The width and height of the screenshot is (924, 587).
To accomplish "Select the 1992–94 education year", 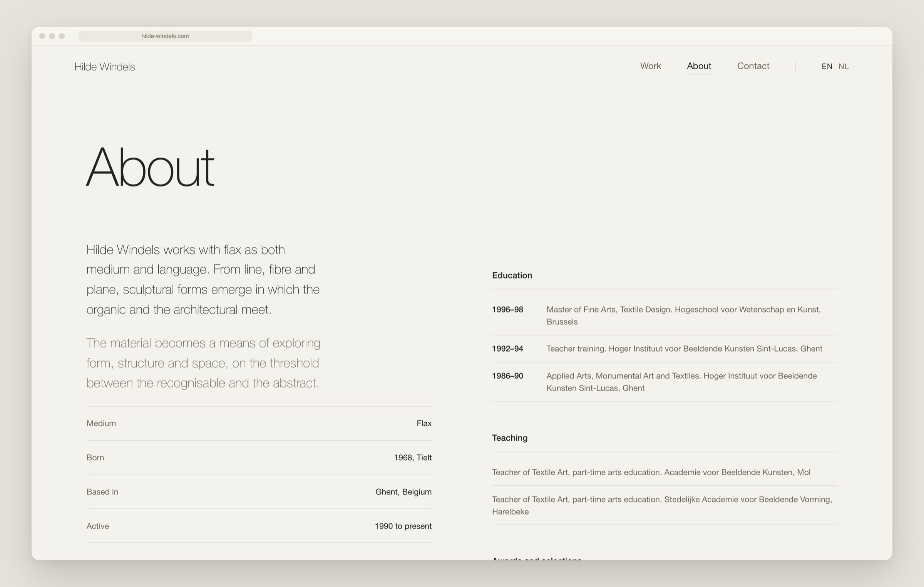I will pos(507,349).
